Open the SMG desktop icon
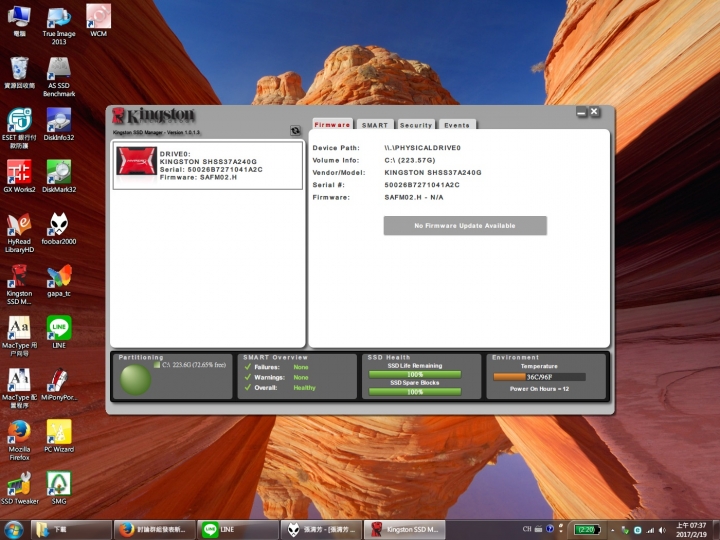The image size is (720, 540). tap(59, 488)
